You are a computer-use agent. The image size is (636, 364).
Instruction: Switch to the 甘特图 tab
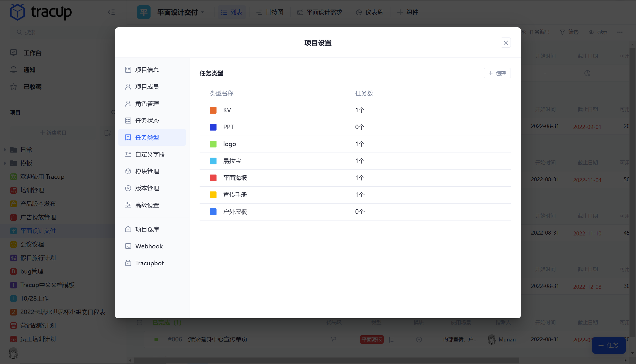(x=270, y=12)
